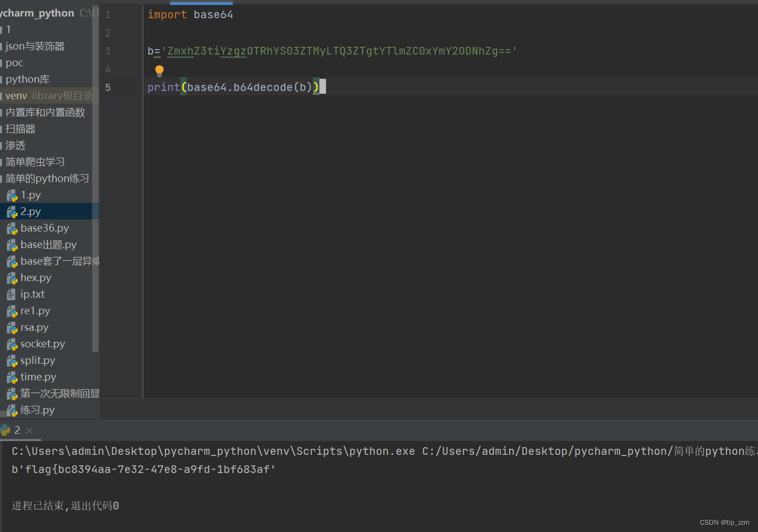Click the import base64 line
The image size is (758, 532).
pyautogui.click(x=190, y=14)
